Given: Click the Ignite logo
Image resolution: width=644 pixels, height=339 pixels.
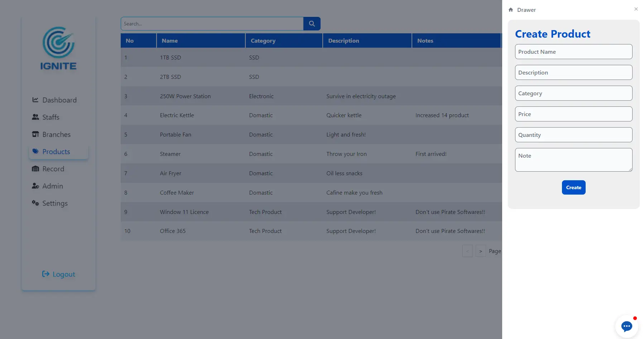Looking at the screenshot, I should point(58,48).
